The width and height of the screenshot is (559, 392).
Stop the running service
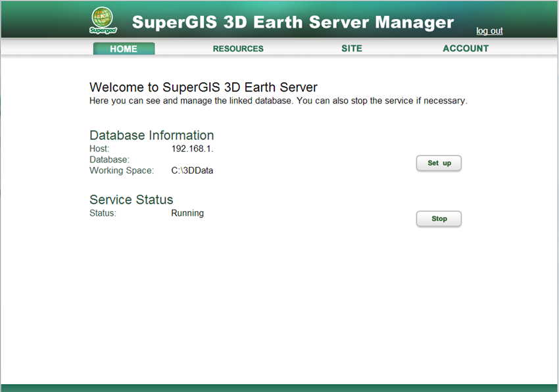pyautogui.click(x=439, y=218)
